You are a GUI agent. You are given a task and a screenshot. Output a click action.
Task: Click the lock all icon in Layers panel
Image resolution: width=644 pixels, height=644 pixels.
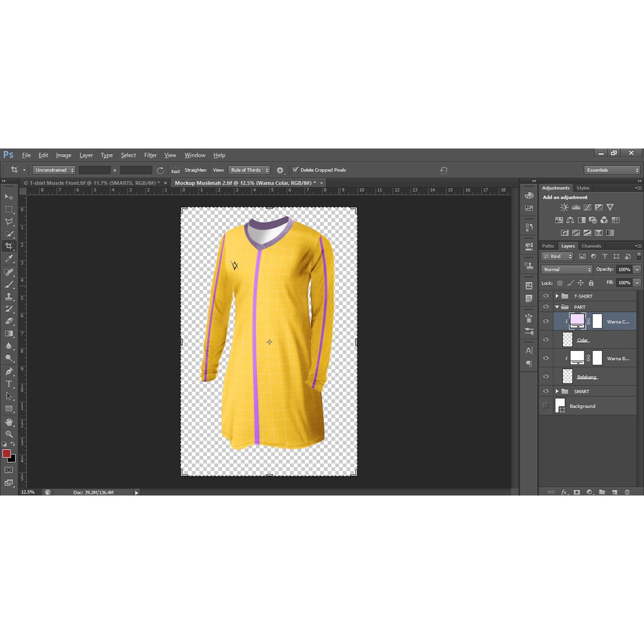click(590, 283)
